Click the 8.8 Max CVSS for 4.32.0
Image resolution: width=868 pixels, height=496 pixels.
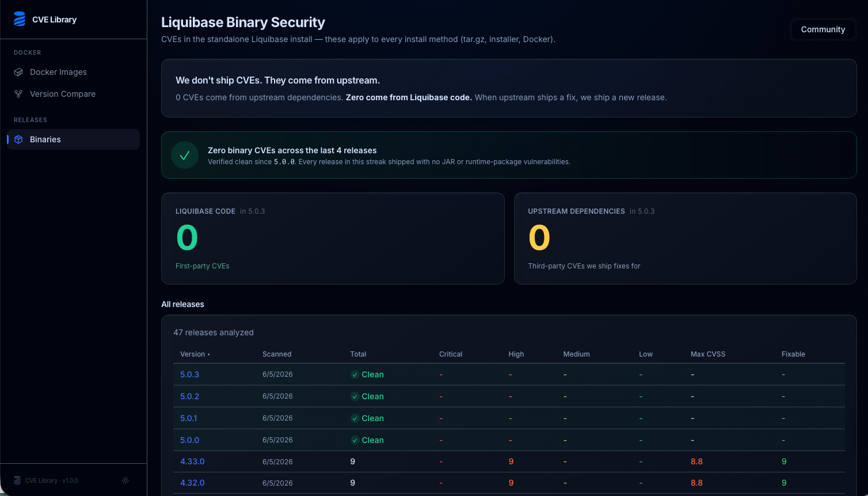coord(696,483)
